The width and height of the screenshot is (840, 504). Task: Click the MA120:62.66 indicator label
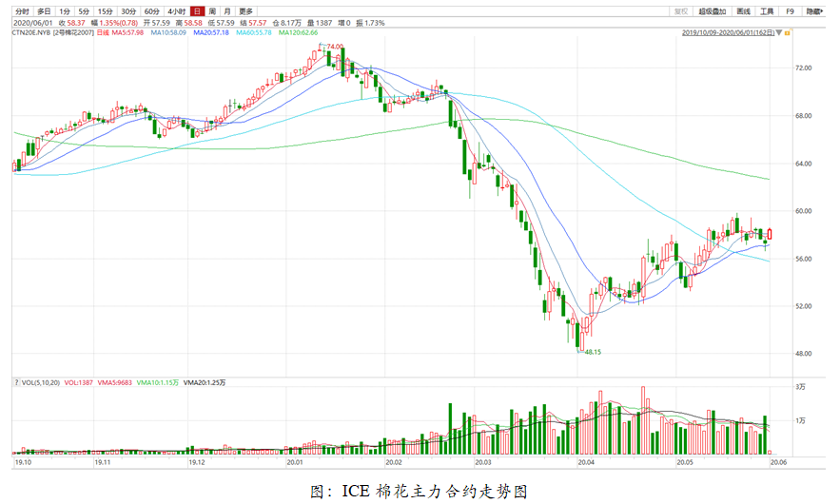(299, 32)
